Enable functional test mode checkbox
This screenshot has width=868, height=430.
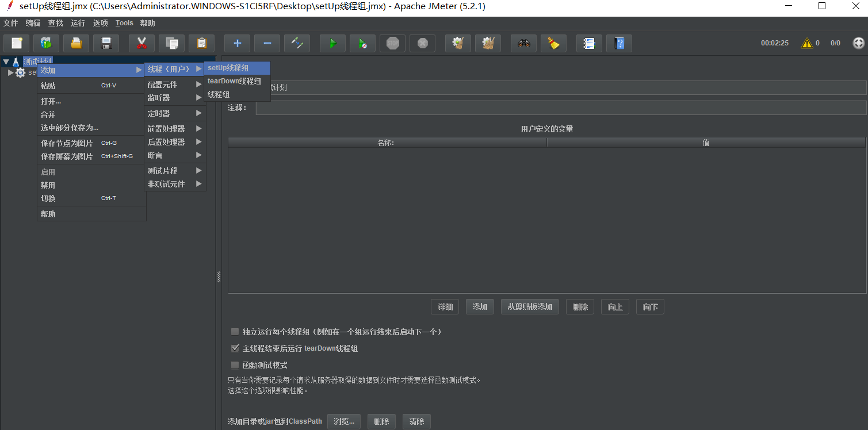tap(235, 365)
